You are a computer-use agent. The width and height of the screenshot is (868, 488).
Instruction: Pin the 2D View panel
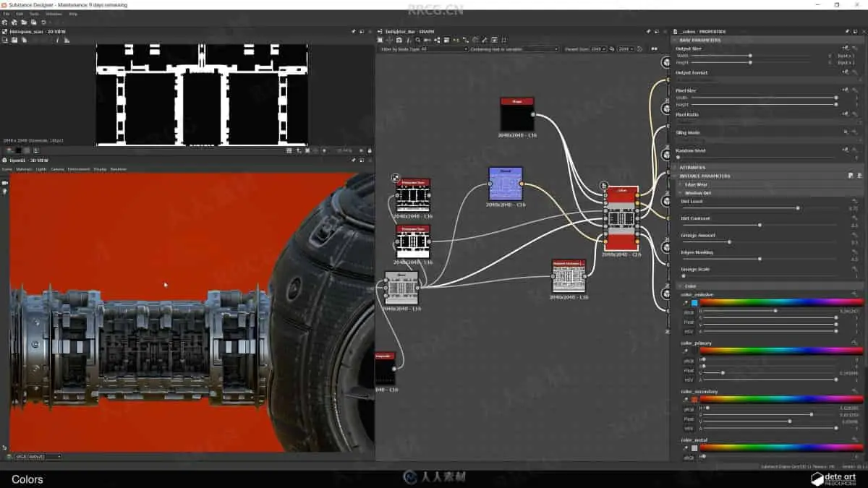click(x=353, y=32)
